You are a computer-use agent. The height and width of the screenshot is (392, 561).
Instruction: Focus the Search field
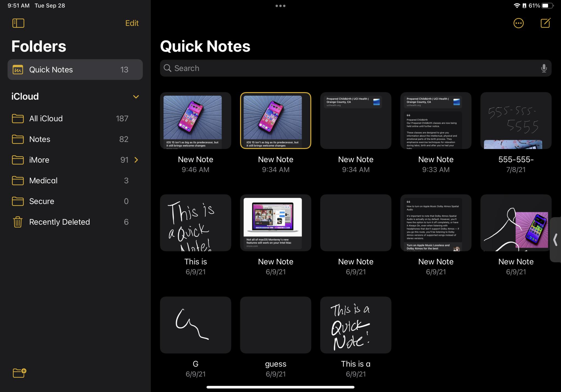[x=356, y=68]
